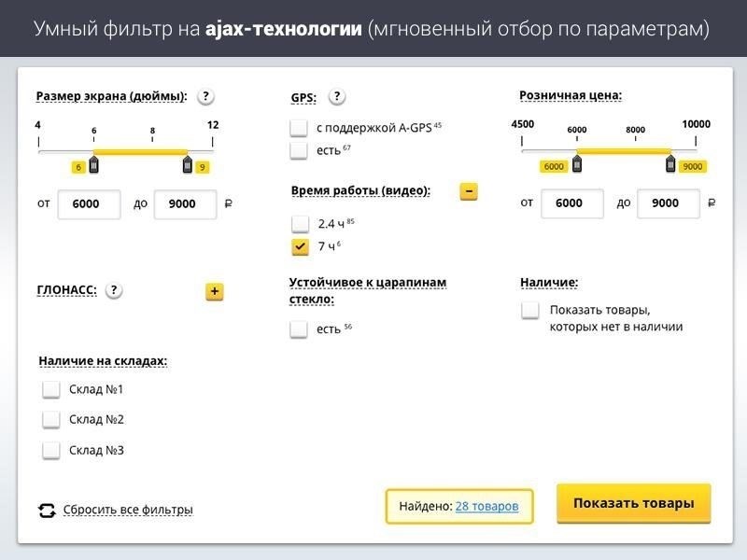Click the Наличие section heading

point(549,283)
